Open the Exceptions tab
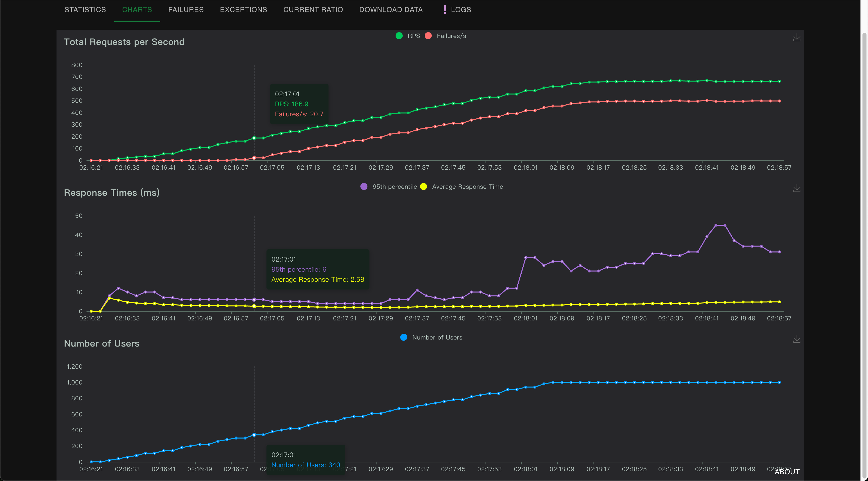This screenshot has height=481, width=868. pyautogui.click(x=243, y=10)
